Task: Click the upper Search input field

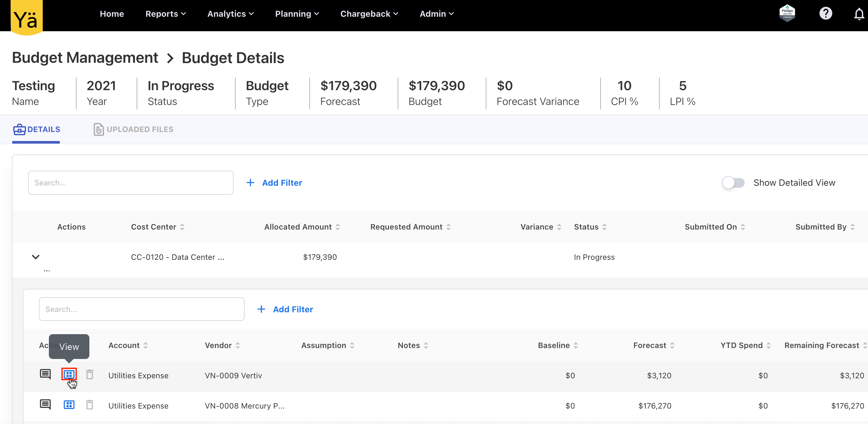Action: coord(131,183)
